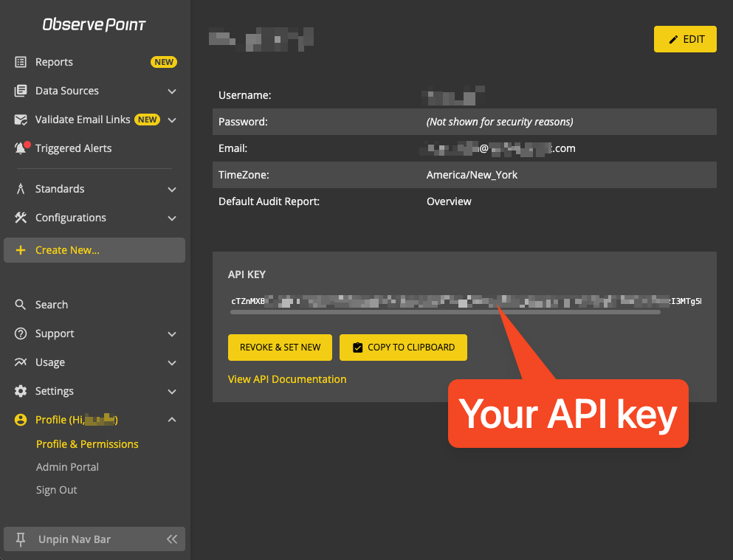
Task: Click the plus icon beside Create New
Action: tap(21, 250)
